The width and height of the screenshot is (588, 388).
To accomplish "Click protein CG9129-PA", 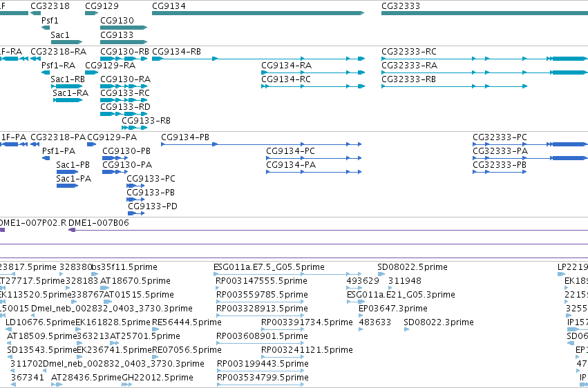I will point(91,144).
